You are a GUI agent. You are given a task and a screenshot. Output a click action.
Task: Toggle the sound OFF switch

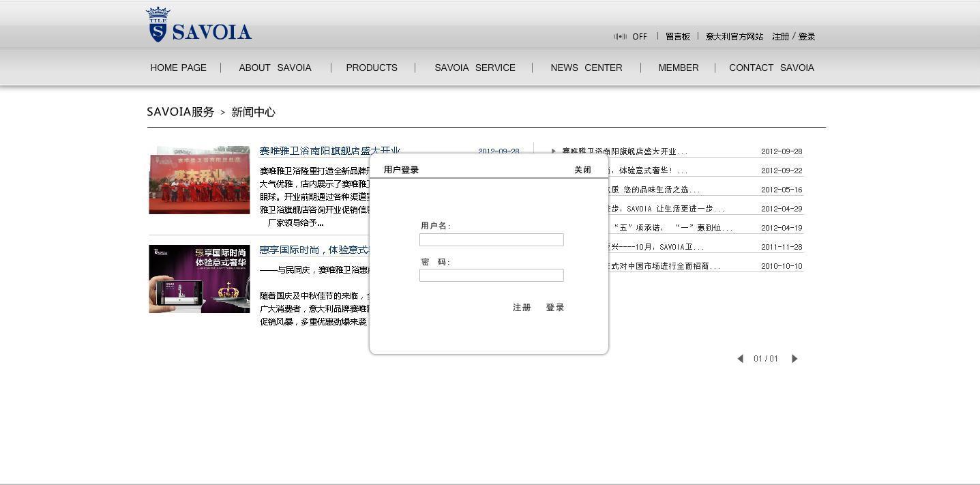631,37
